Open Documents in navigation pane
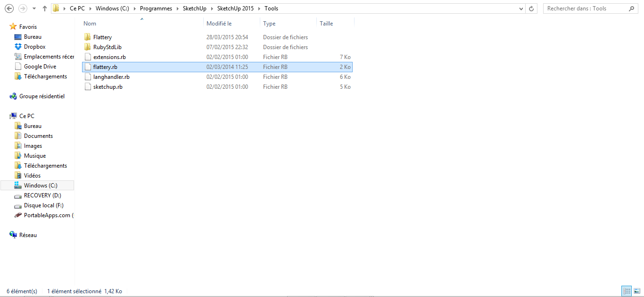 [x=38, y=136]
